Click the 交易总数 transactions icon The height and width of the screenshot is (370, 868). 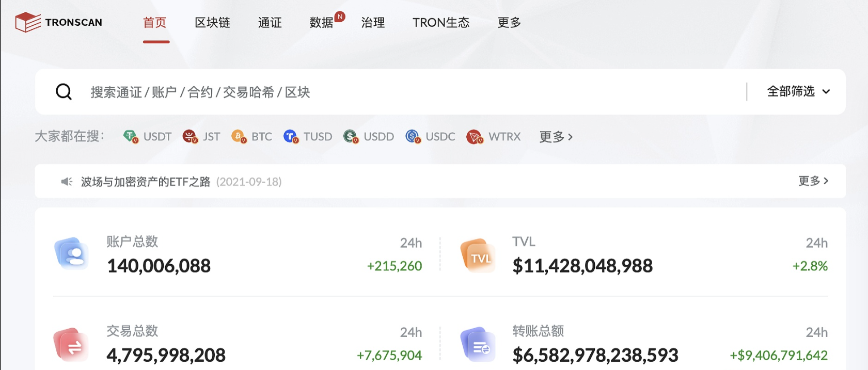(71, 344)
